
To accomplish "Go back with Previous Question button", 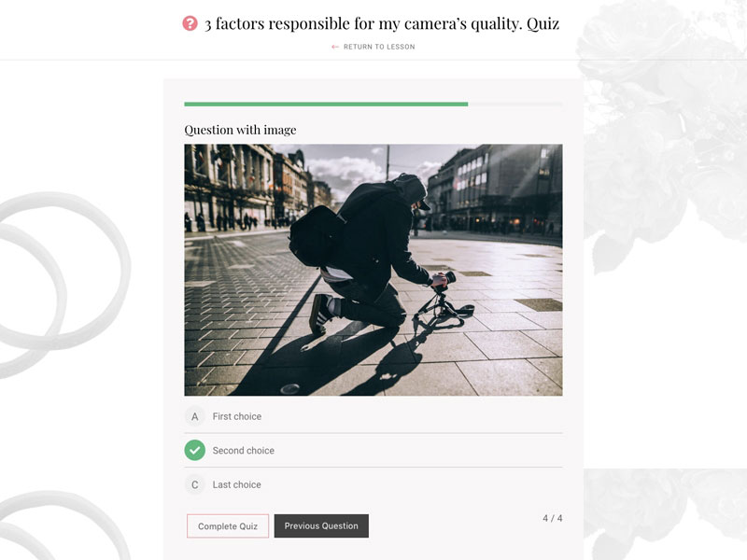I will click(321, 525).
